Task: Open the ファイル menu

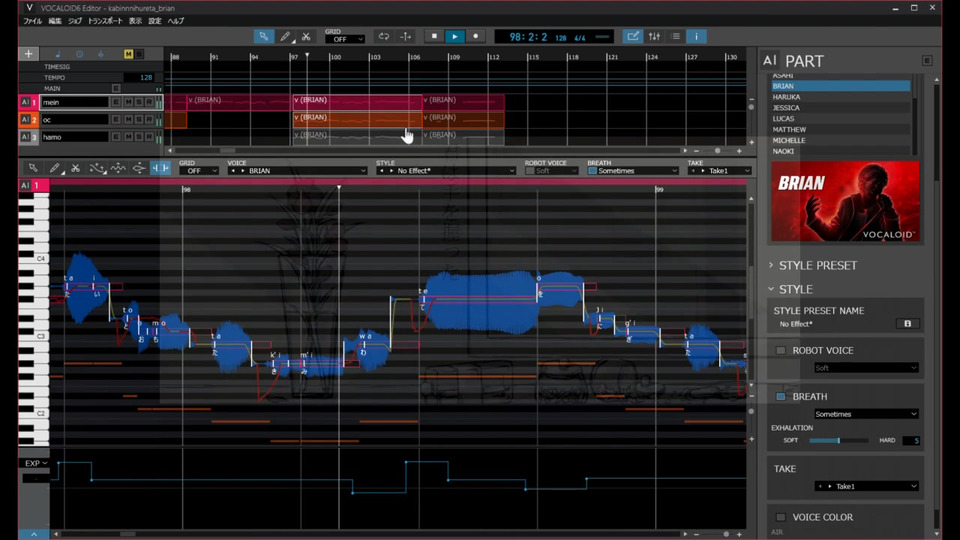Action: (x=32, y=21)
